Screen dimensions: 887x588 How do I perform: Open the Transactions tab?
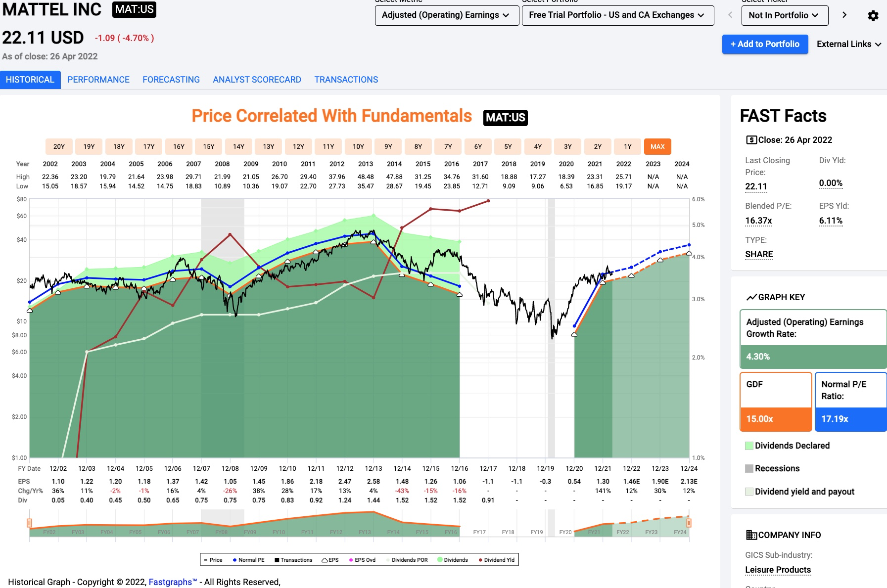click(346, 80)
